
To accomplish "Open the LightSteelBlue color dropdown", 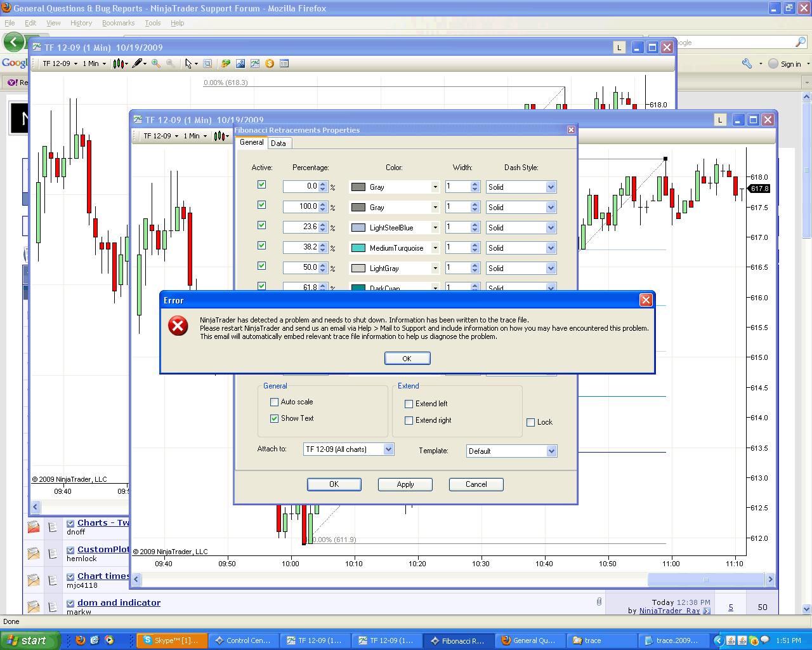I will pos(435,228).
